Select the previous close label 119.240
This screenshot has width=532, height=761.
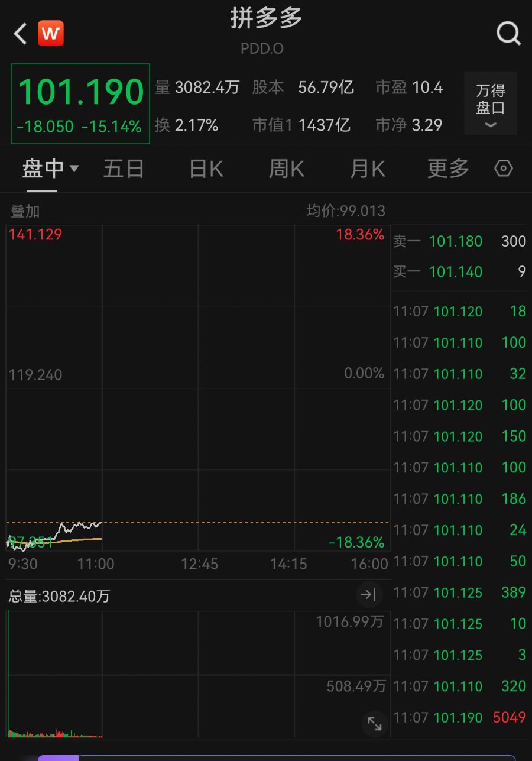click(x=35, y=375)
